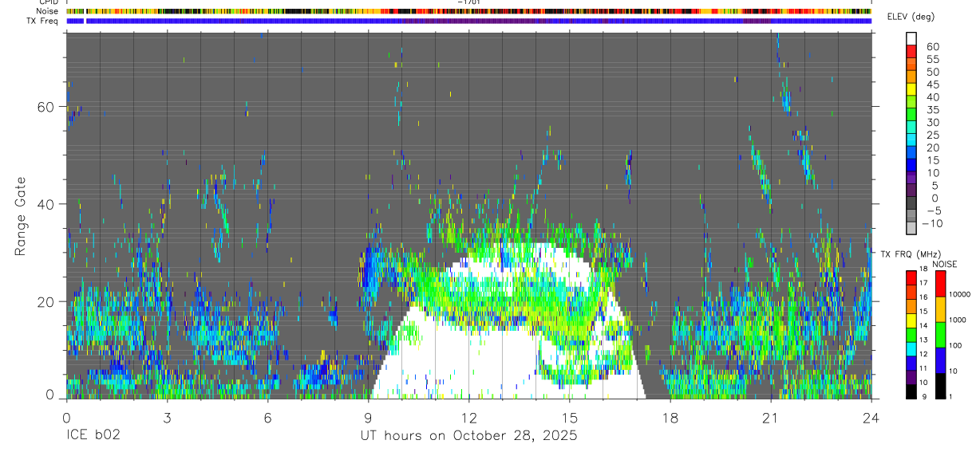Click the '20' tick on Range Gate axis

tap(47, 301)
